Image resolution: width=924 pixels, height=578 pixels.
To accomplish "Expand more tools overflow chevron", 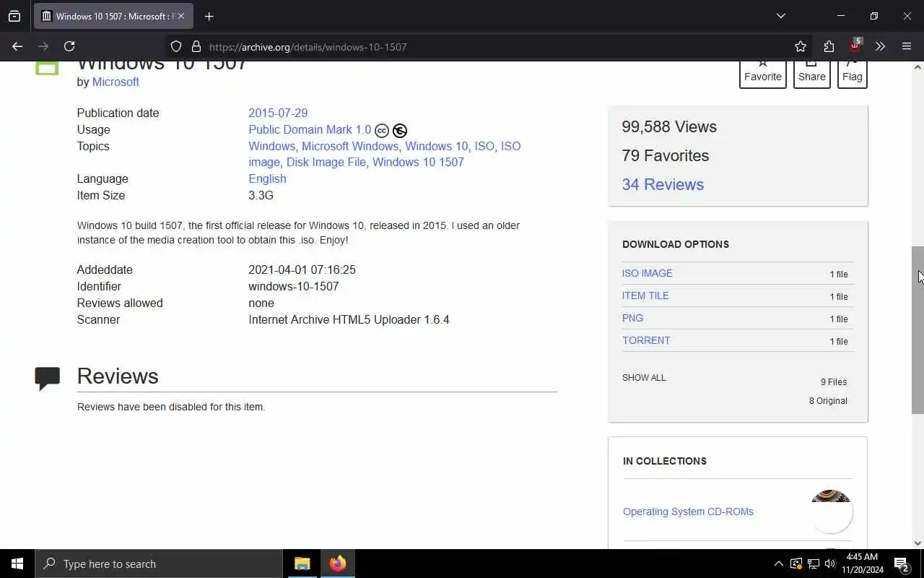I will [880, 46].
